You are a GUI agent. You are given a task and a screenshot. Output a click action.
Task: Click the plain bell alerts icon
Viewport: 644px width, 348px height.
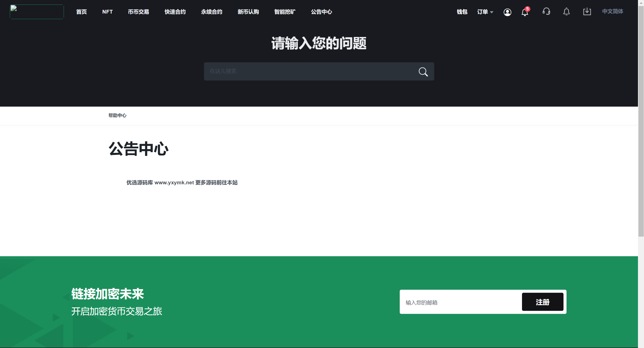pyautogui.click(x=566, y=12)
